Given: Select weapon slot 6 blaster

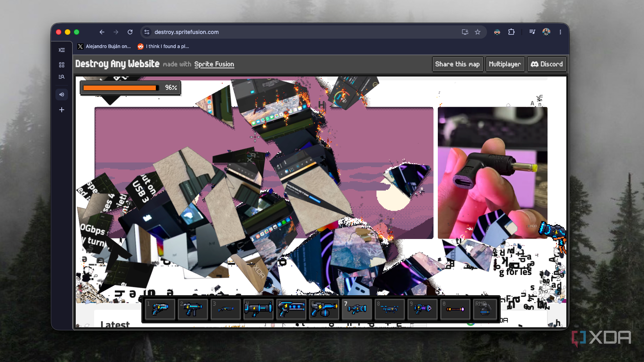Looking at the screenshot, I should click(324, 309).
